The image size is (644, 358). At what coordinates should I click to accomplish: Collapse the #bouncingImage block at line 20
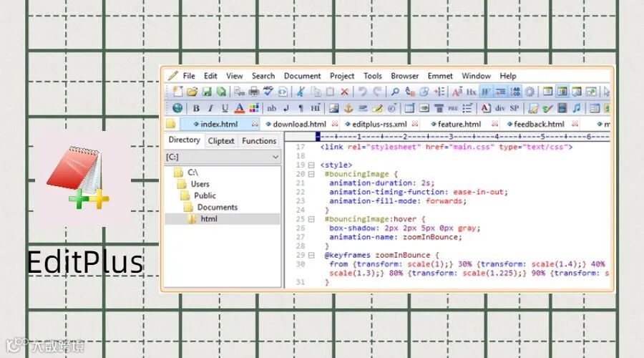(311, 174)
